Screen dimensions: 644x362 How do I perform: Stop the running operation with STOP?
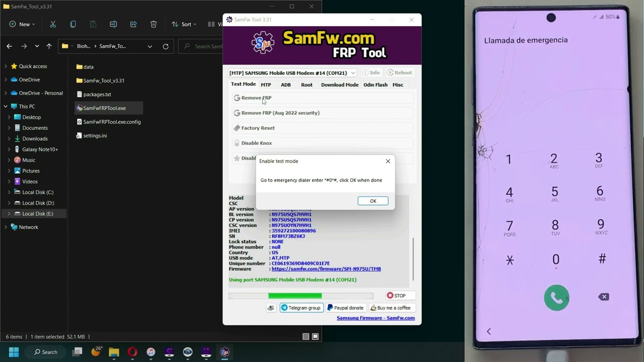pos(400,296)
